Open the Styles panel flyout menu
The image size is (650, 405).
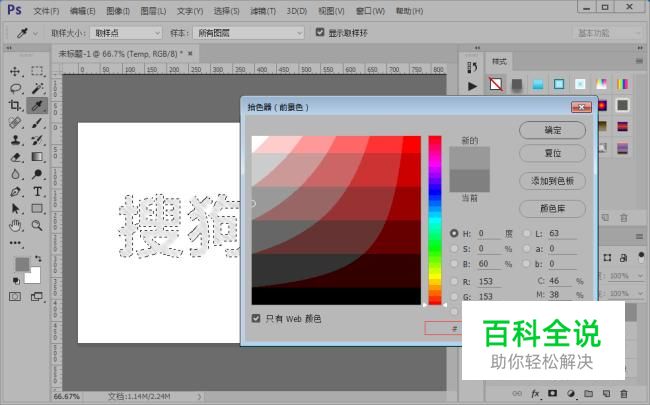[639, 61]
